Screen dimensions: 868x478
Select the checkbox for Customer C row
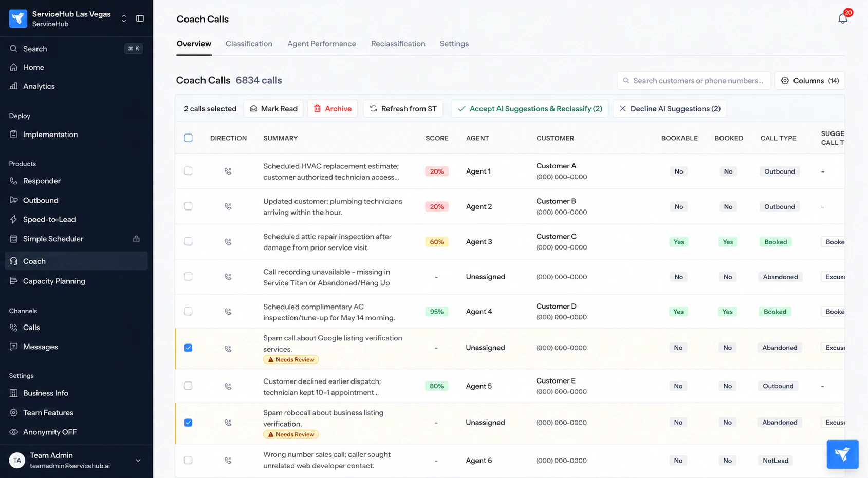pos(188,241)
